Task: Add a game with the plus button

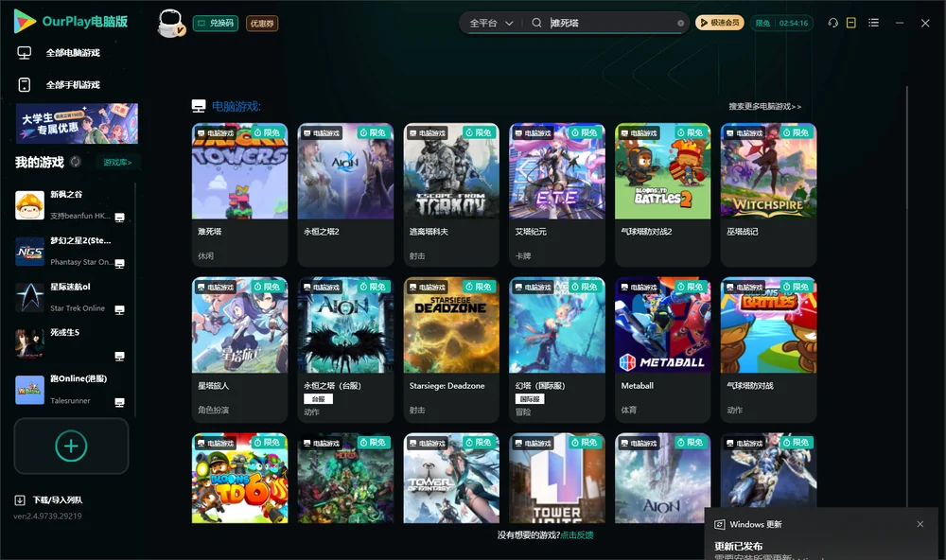Action: [71, 446]
